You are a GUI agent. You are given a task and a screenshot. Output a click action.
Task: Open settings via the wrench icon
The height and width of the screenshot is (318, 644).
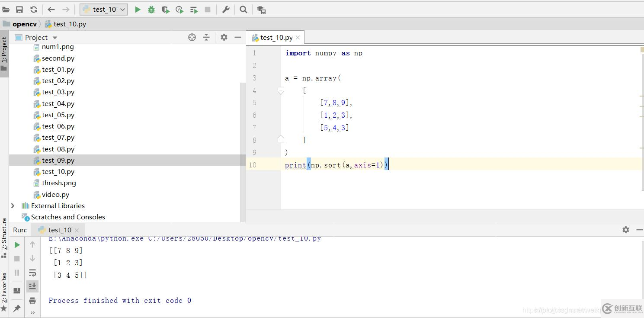pos(226,10)
